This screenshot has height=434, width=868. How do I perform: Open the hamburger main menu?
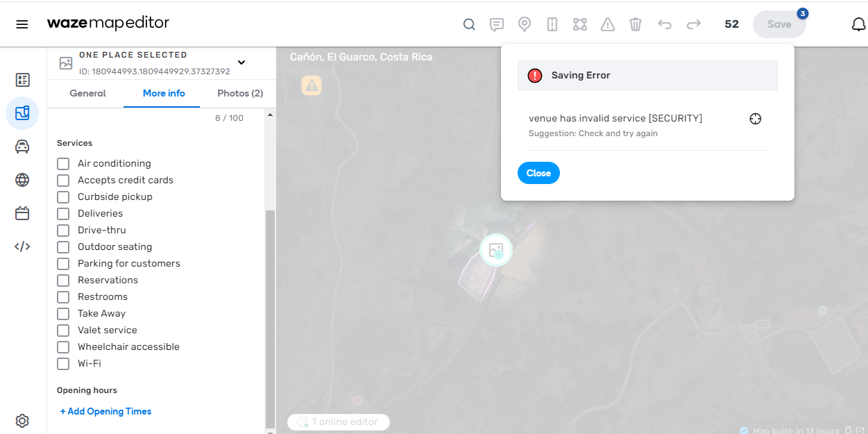click(x=22, y=24)
